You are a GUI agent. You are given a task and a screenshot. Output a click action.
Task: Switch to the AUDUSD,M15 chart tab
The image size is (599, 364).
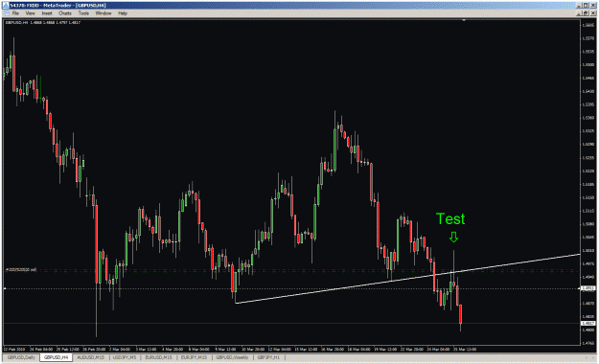click(x=91, y=357)
